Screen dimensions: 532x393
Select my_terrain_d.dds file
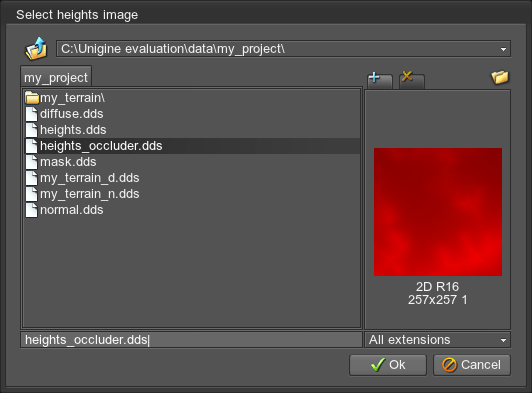tap(192, 178)
